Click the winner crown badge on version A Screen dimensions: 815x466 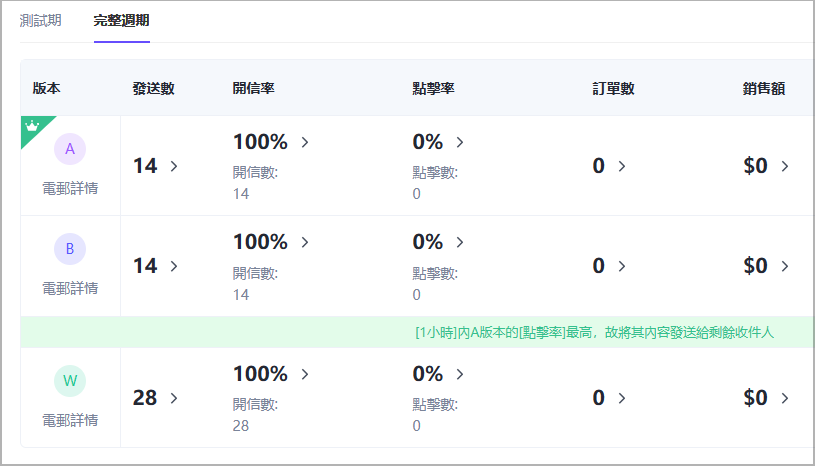[x=32, y=126]
